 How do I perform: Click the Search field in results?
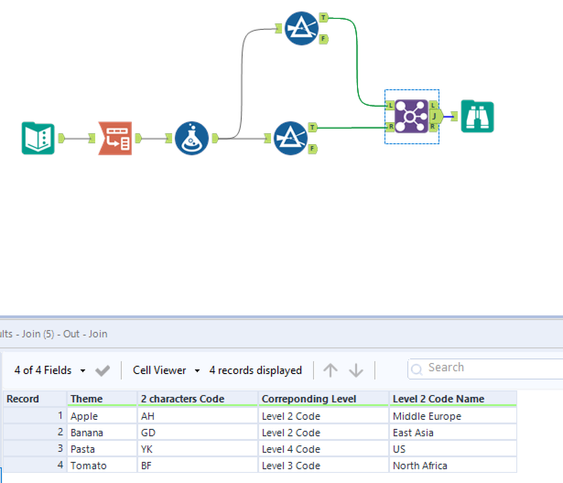point(485,368)
